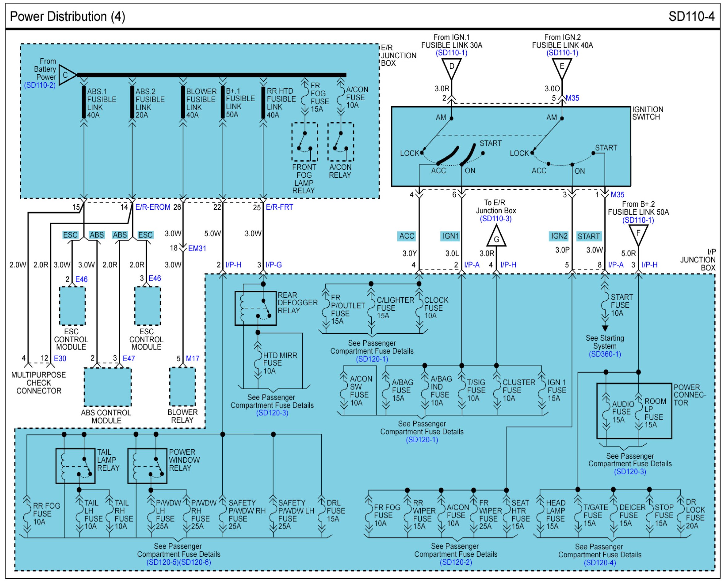Click the Blower Relay box
This screenshot has height=586, width=728.
coord(182,387)
